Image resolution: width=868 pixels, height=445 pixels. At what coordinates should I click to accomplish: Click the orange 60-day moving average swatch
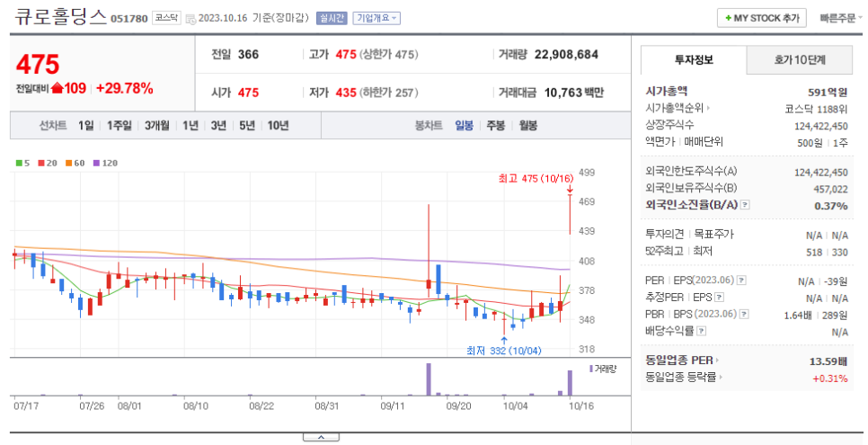pos(68,163)
